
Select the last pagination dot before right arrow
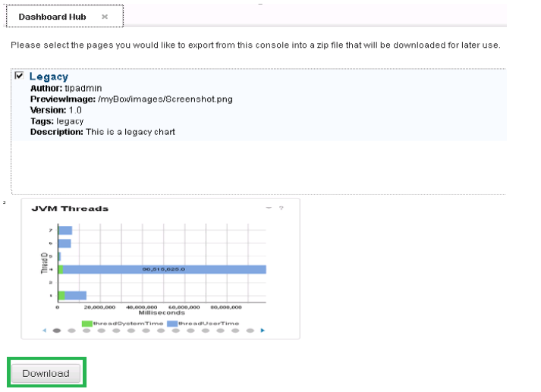tap(250, 331)
